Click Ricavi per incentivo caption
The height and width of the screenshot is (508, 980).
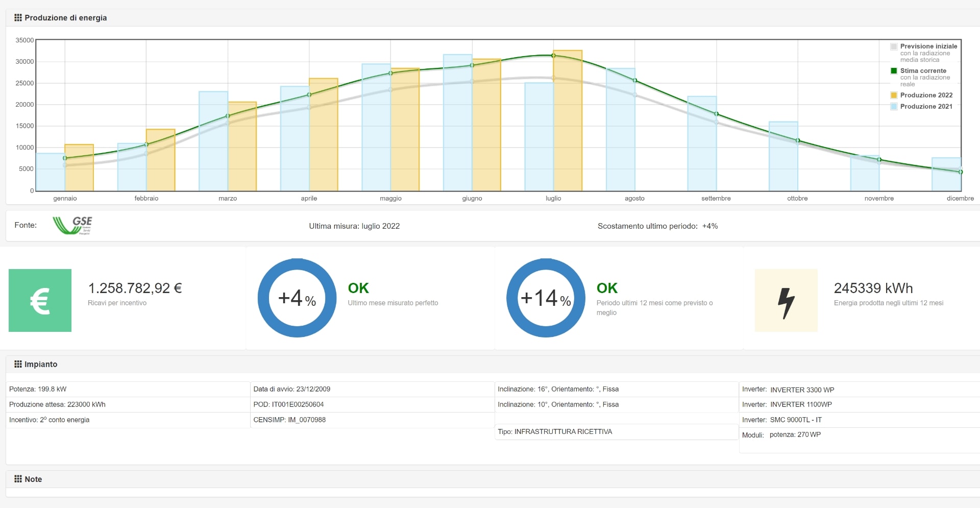(x=117, y=303)
